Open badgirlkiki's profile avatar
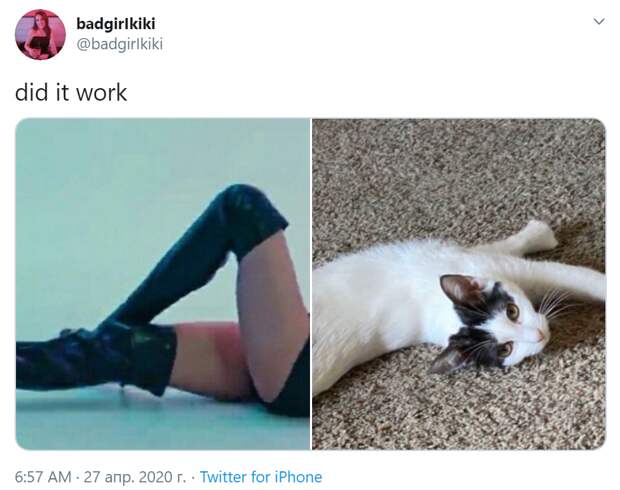Viewport: 620px width, 490px height. coord(40,34)
